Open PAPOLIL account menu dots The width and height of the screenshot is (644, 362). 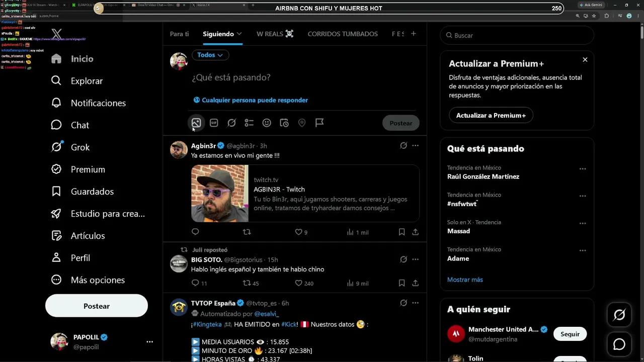point(149,342)
